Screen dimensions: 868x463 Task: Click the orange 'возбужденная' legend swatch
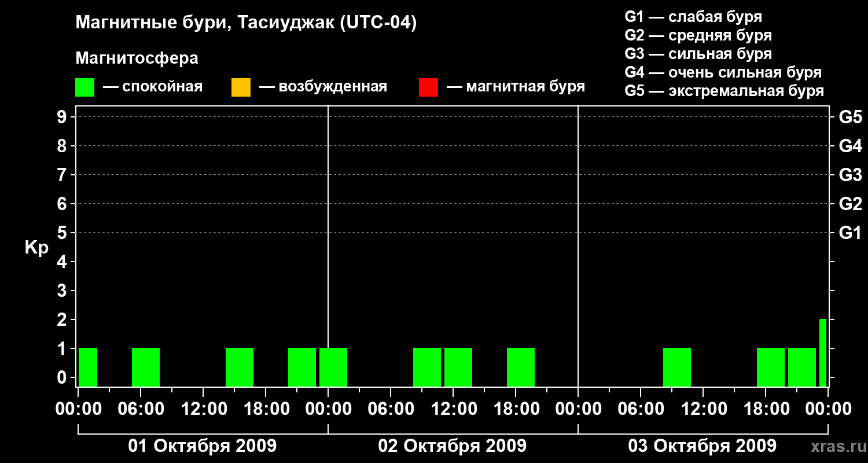point(241,87)
